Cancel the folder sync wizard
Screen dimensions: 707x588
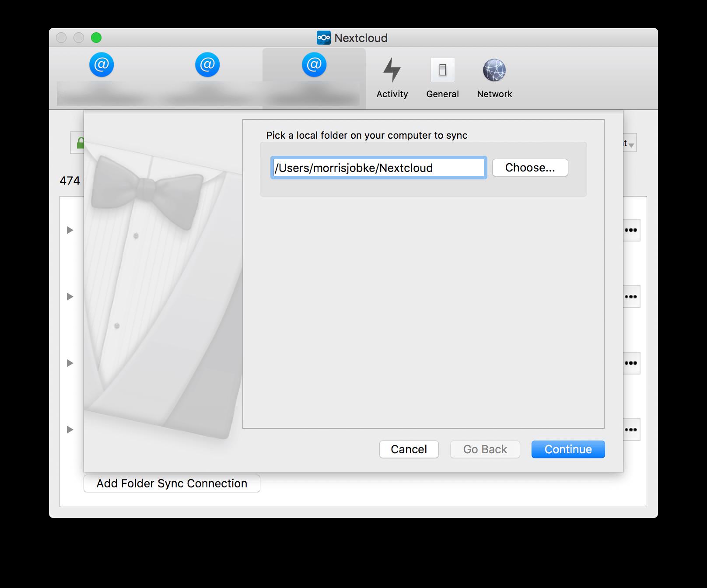(x=409, y=449)
